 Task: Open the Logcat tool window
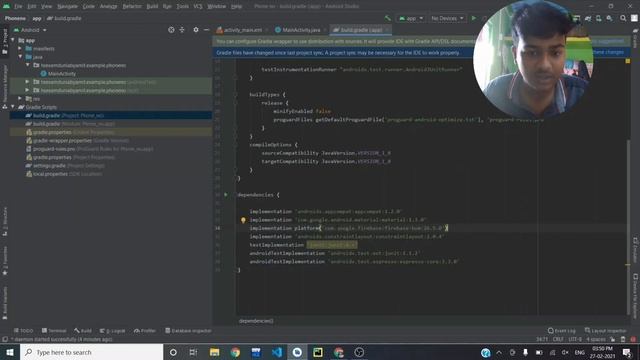pos(113,331)
